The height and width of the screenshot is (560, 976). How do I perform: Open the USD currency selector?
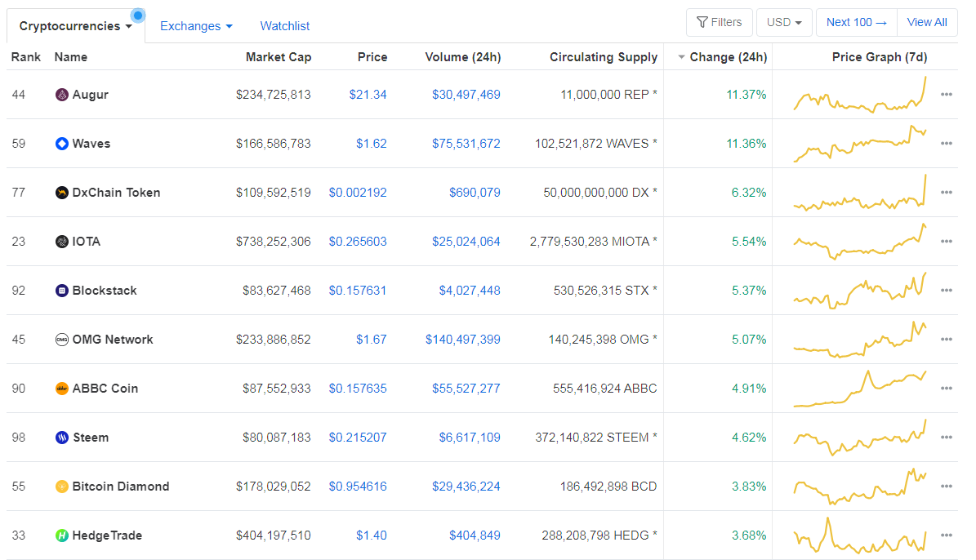(784, 22)
